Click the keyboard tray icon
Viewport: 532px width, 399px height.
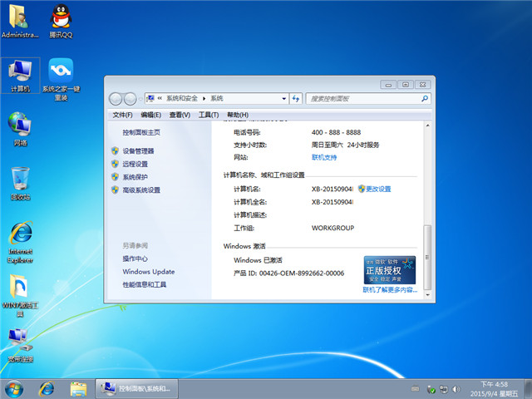(416, 389)
